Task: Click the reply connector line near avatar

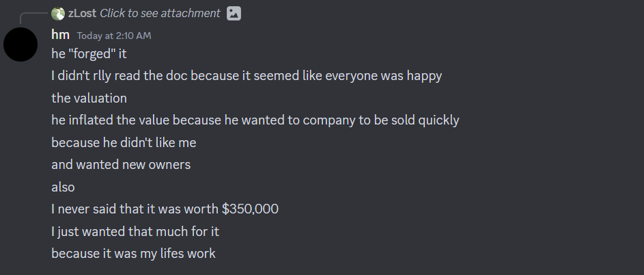Action: 33,18
